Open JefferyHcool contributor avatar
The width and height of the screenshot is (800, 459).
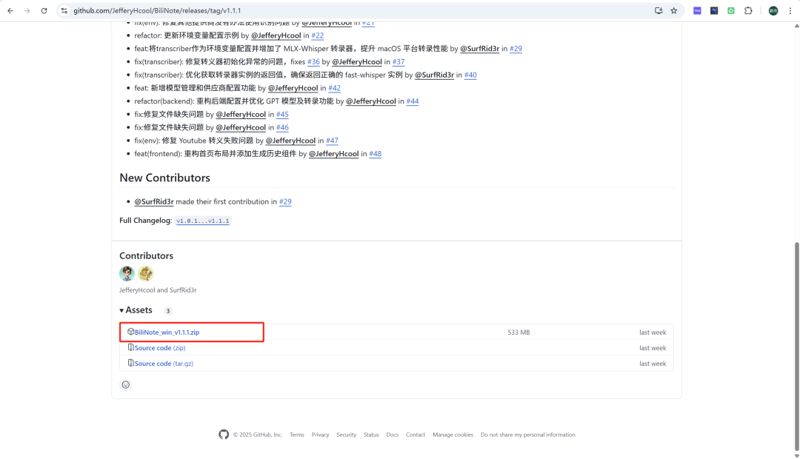click(127, 273)
